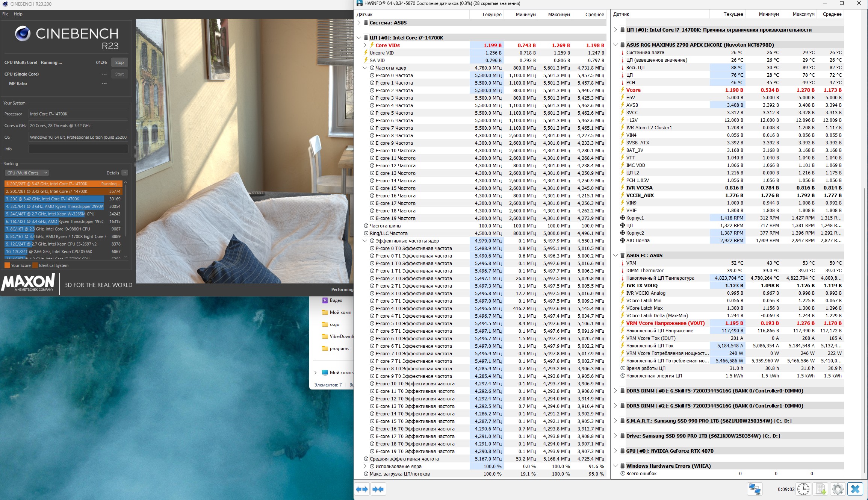Expand the Система: ASUS sensor group
This screenshot has width=868, height=500.
[x=359, y=23]
